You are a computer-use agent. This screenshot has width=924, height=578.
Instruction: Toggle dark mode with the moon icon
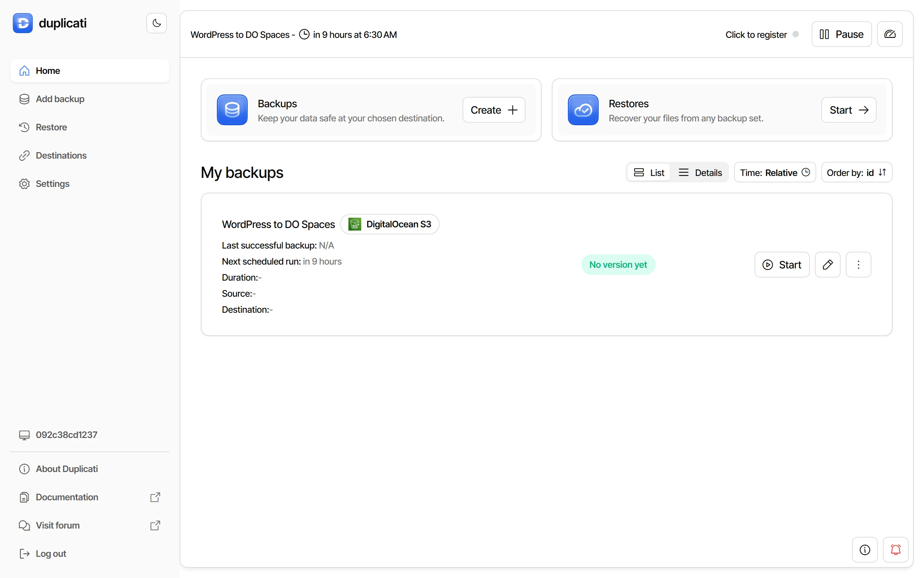click(x=156, y=23)
